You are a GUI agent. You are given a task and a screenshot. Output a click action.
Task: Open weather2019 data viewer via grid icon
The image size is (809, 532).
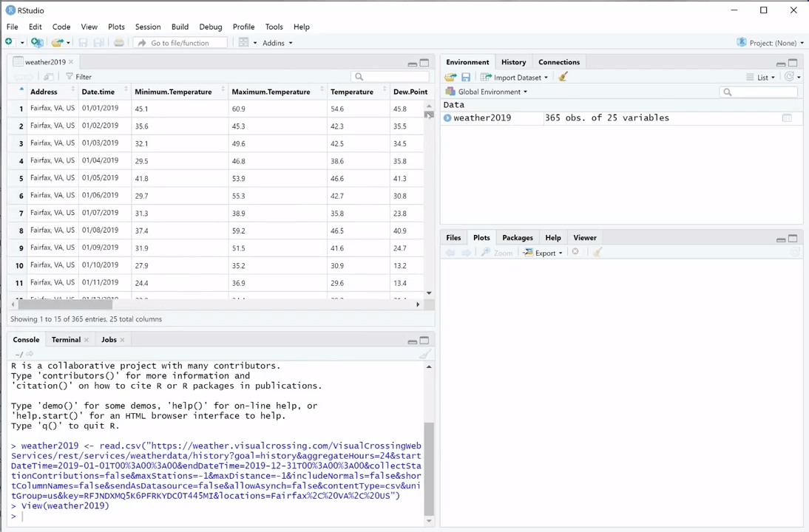pyautogui.click(x=787, y=118)
